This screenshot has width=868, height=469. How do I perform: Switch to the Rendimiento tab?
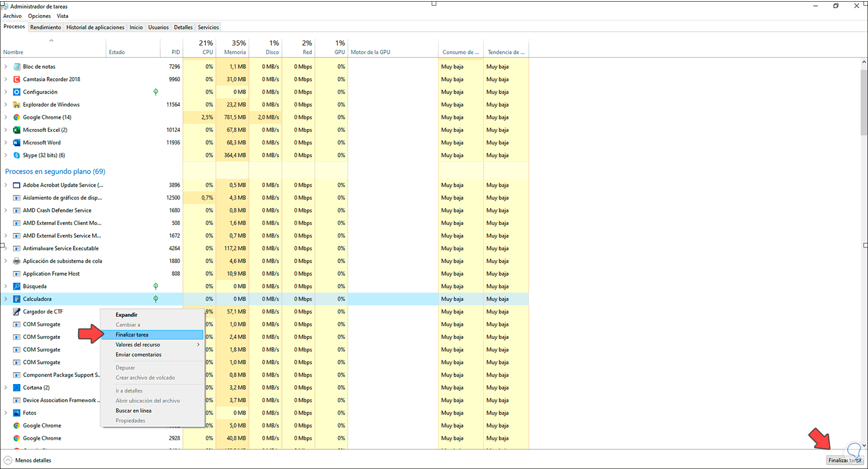tap(46, 27)
